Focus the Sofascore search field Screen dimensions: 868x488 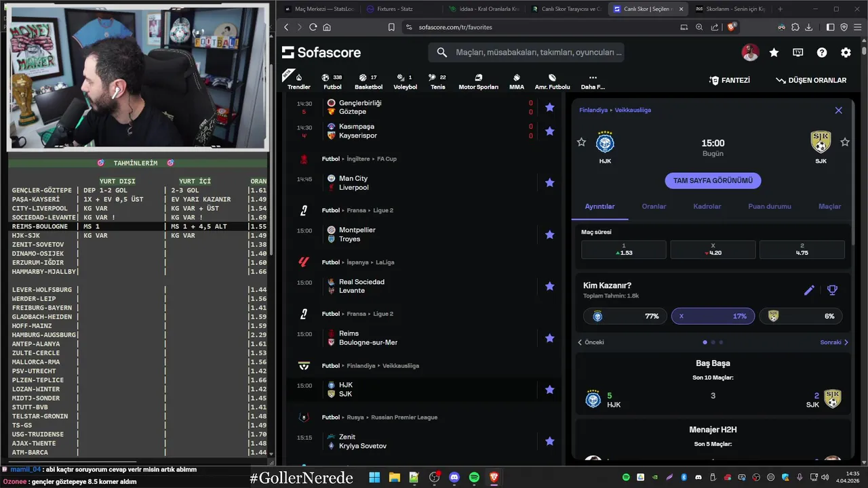pyautogui.click(x=526, y=52)
